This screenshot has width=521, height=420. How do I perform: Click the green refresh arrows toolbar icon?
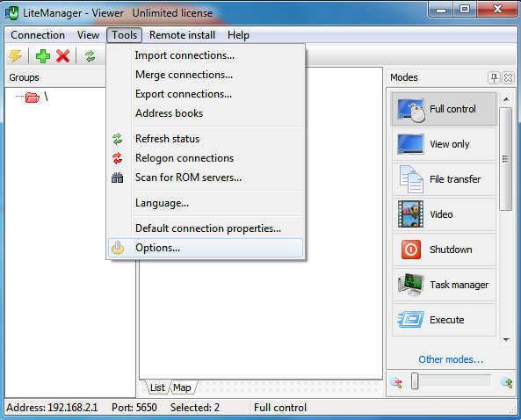point(90,56)
